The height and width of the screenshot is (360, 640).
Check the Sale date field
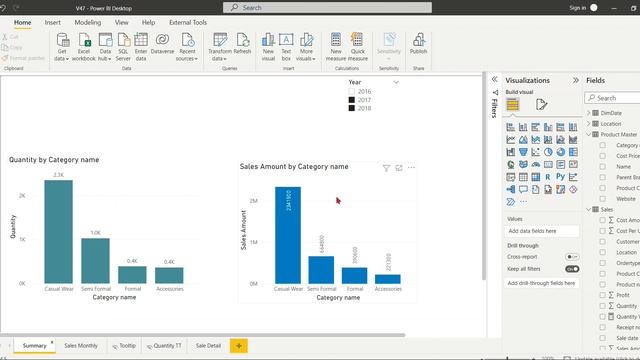pos(602,338)
